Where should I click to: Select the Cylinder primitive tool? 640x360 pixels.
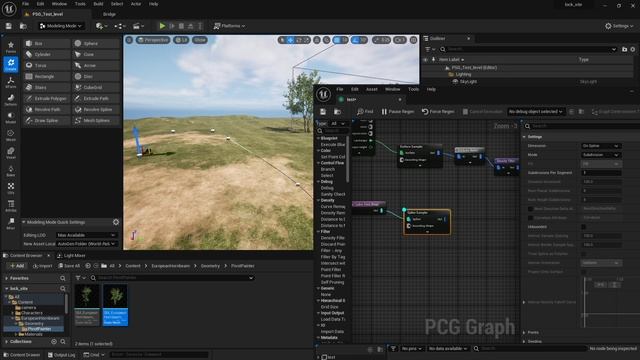click(x=46, y=54)
